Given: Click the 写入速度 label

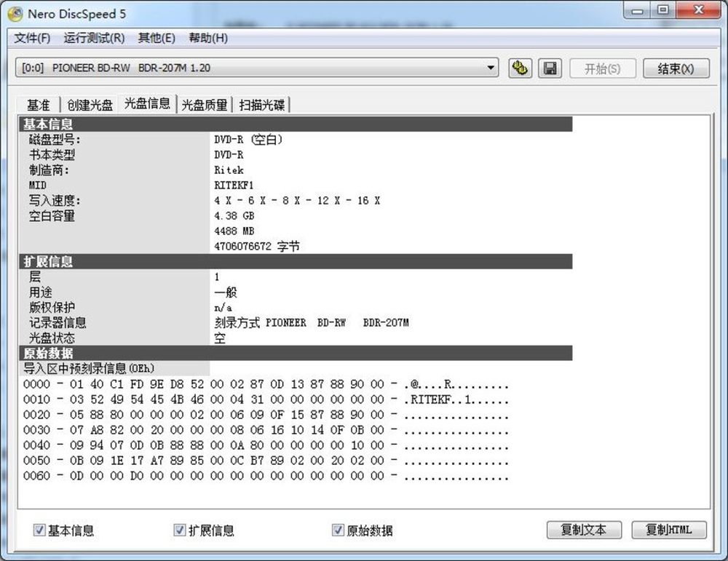Looking at the screenshot, I should (55, 200).
